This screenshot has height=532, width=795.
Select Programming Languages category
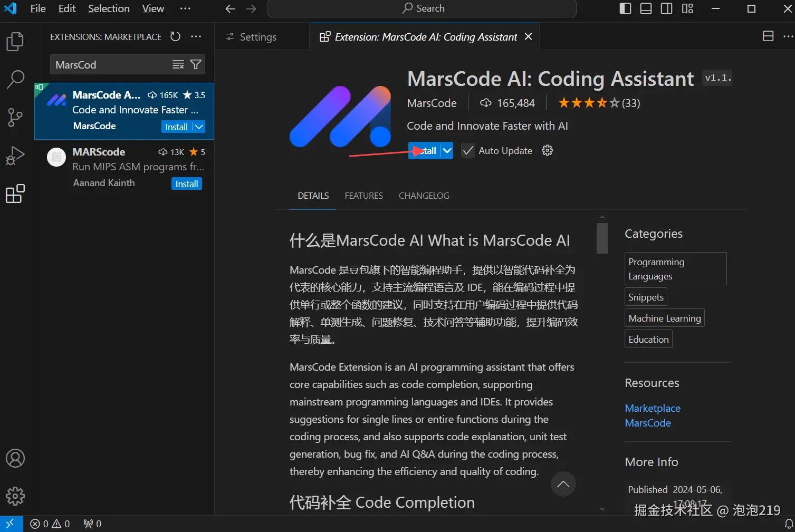[x=675, y=269]
